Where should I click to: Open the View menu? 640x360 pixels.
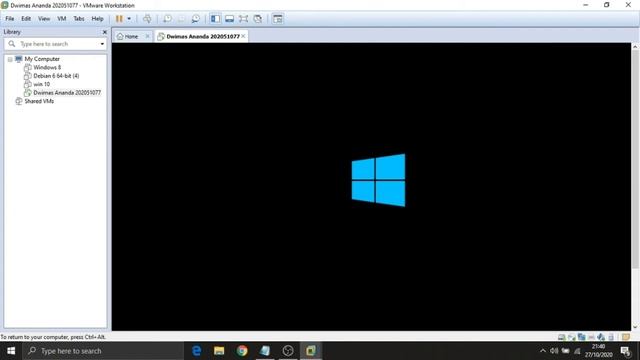(44, 19)
